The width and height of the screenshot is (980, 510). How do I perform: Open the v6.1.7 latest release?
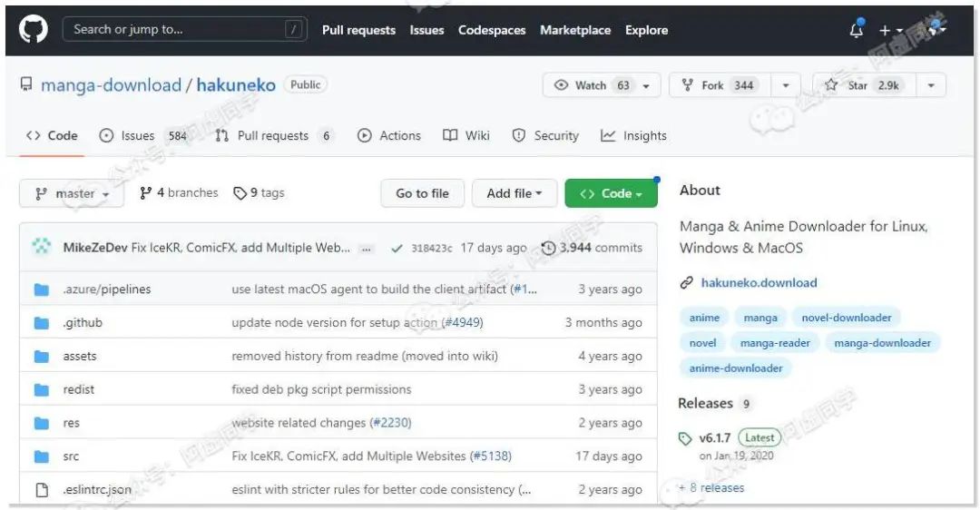(x=714, y=438)
